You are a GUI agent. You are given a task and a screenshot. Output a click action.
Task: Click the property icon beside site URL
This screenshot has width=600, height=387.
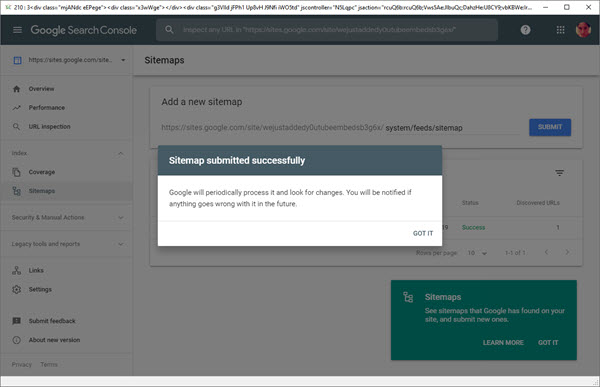point(17,60)
